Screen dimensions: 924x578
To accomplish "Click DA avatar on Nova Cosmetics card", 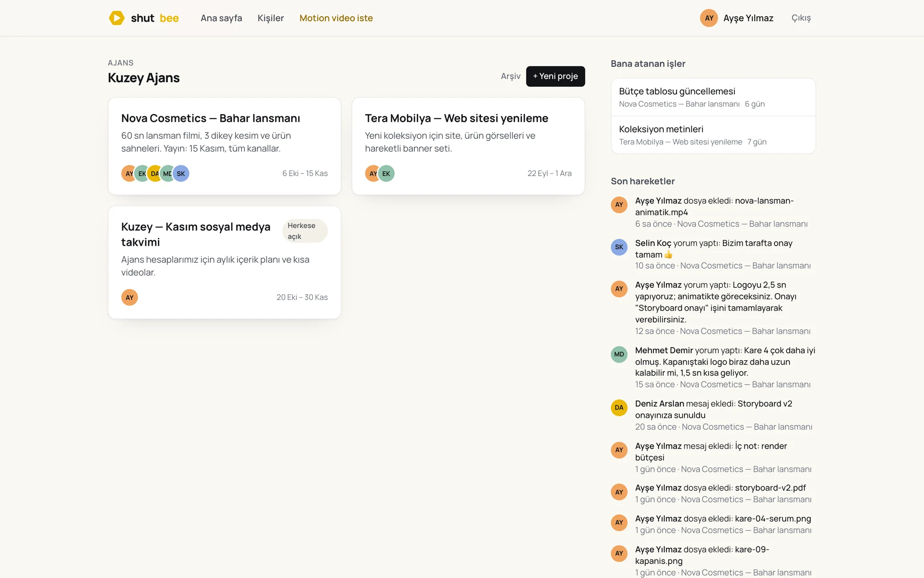I will coord(155,173).
